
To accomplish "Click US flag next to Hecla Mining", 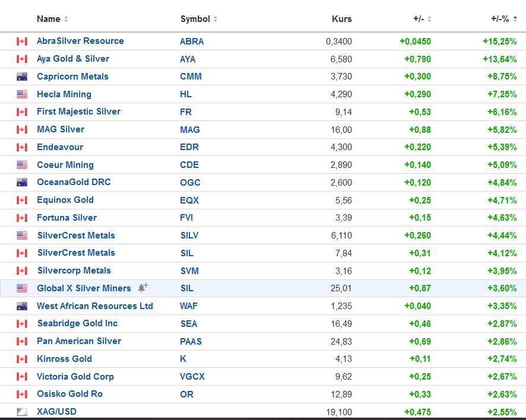I will 22,94.
